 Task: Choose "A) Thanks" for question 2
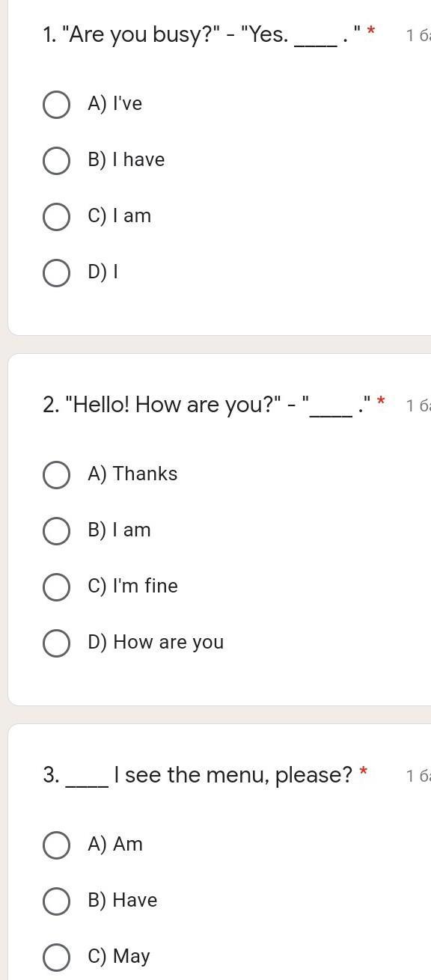tap(56, 474)
